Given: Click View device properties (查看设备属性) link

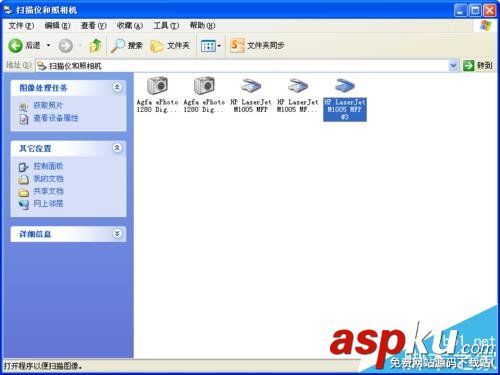Looking at the screenshot, I should [x=56, y=118].
